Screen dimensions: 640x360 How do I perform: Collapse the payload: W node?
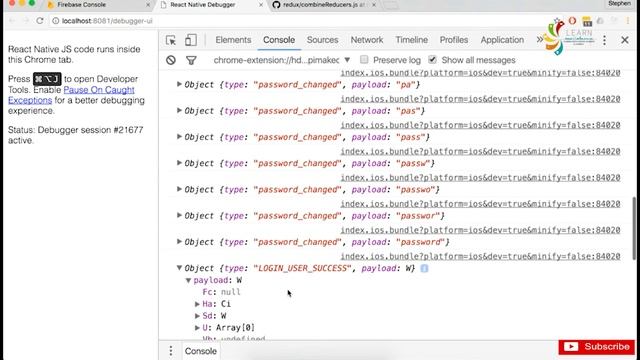188,280
